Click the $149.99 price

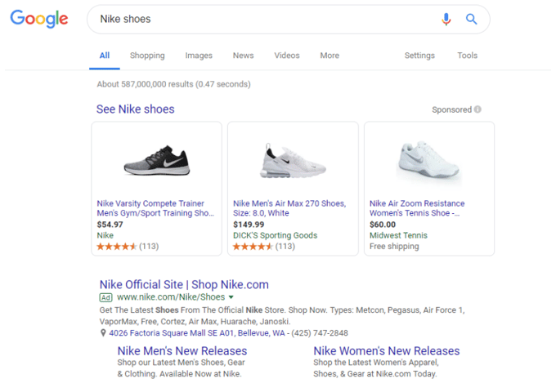(x=249, y=225)
